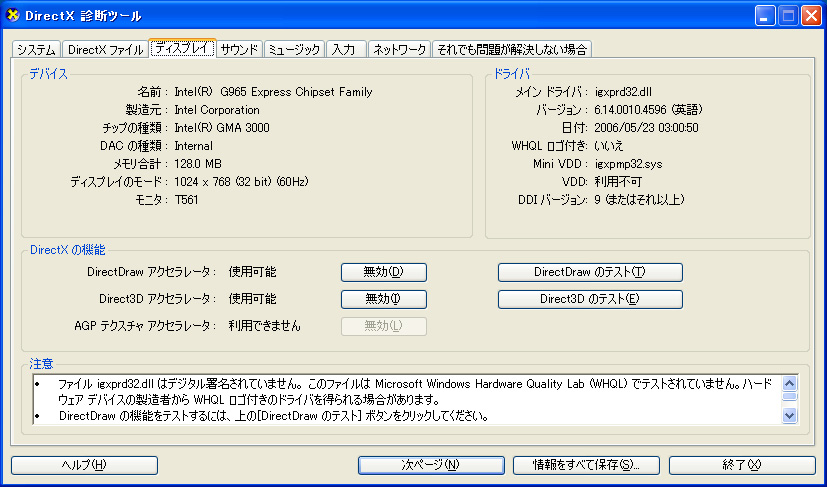Click the manufacturer value Intel Corporation
827x487 pixels.
(217, 110)
